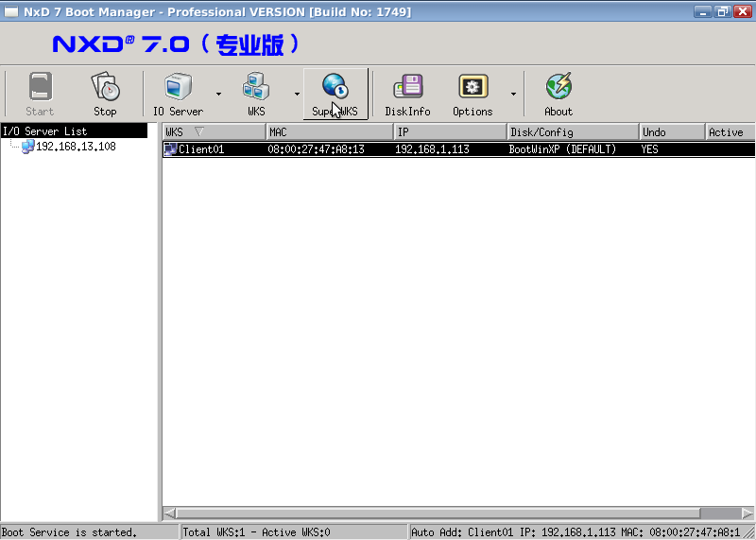Click the horizontal scrollbar right arrow
This screenshot has height=540, width=756.
(x=747, y=513)
